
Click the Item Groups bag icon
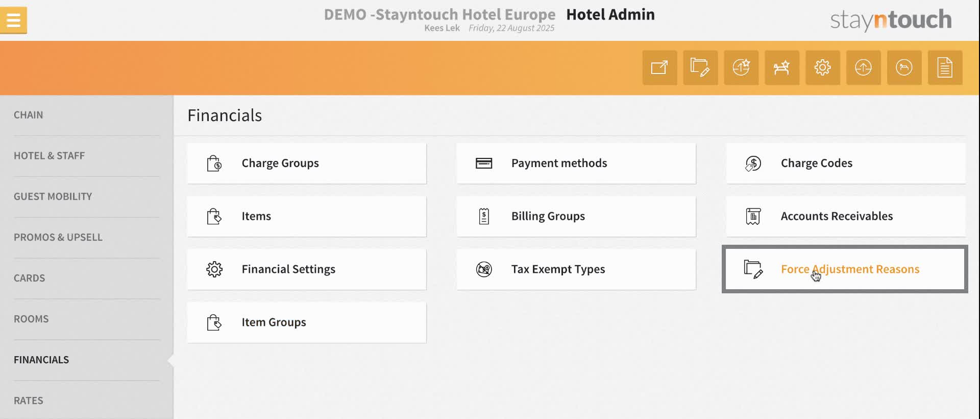(x=214, y=322)
